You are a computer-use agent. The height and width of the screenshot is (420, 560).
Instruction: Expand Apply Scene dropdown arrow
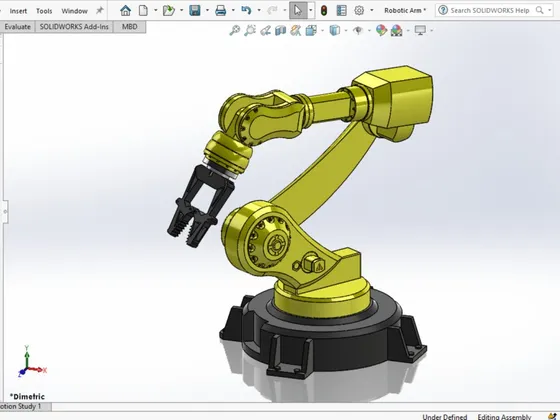click(x=408, y=31)
